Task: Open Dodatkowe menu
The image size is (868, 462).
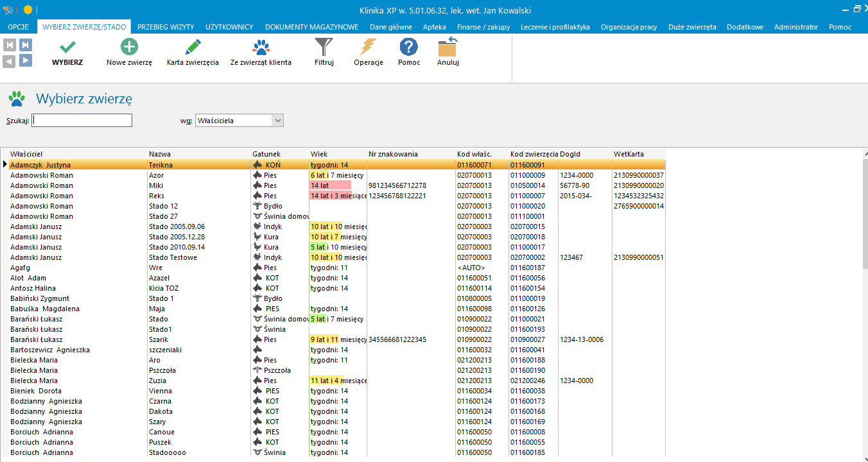Action: 745,27
